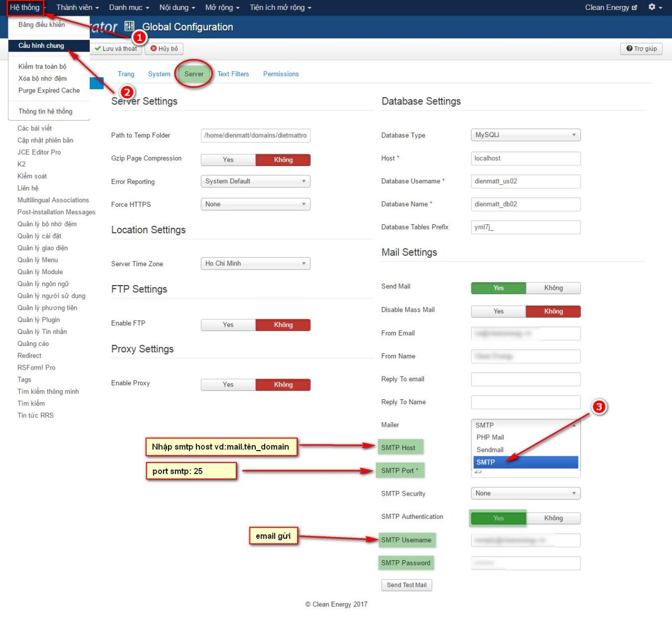Open the Permissions tab
This screenshot has height=638, width=672.
tap(281, 74)
